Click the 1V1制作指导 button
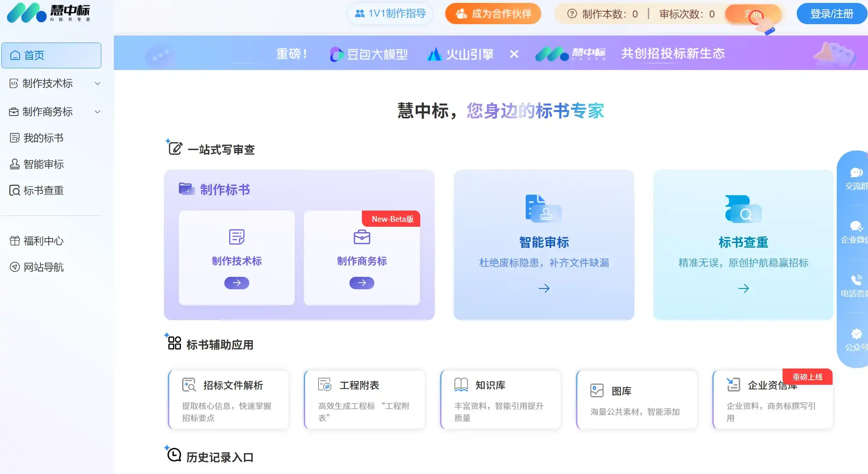This screenshot has width=868, height=474. pos(390,14)
